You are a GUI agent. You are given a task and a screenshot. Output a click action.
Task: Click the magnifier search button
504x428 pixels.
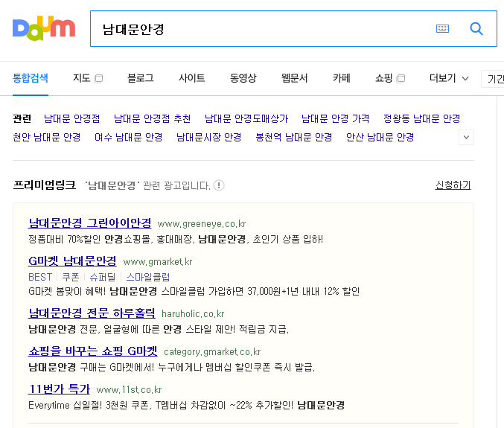click(476, 28)
